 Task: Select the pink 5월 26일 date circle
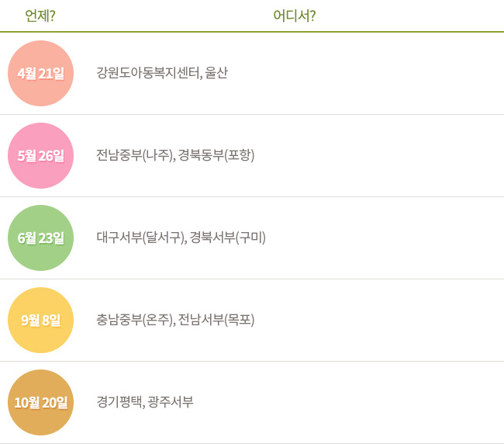coord(40,155)
